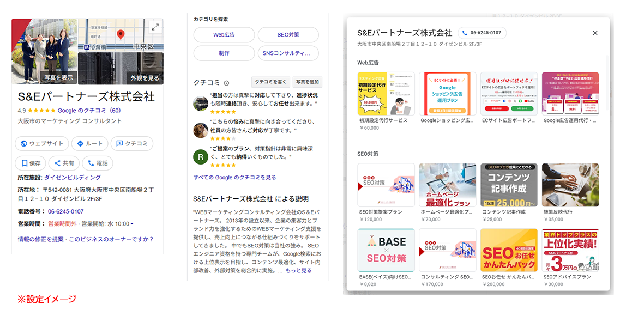Open Googleショッピング広告 product thumbnail
This screenshot has height=322, width=644.
(x=447, y=94)
